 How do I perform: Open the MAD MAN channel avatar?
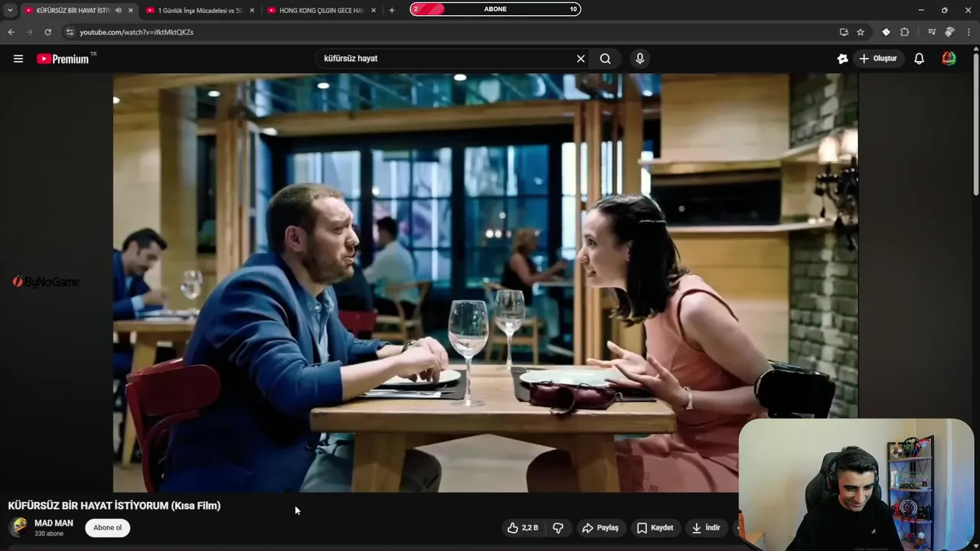pyautogui.click(x=18, y=527)
